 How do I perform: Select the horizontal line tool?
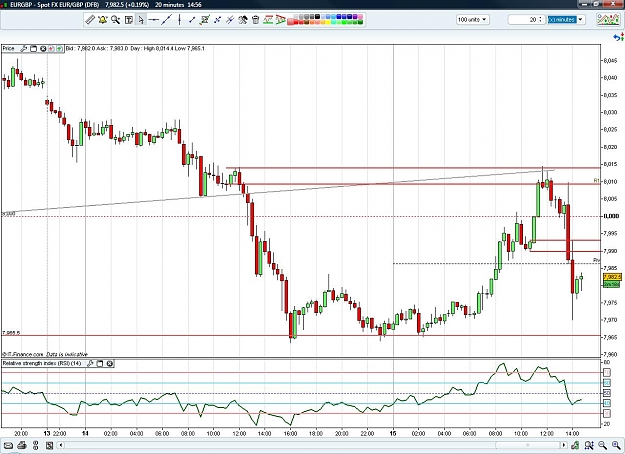[x=153, y=20]
